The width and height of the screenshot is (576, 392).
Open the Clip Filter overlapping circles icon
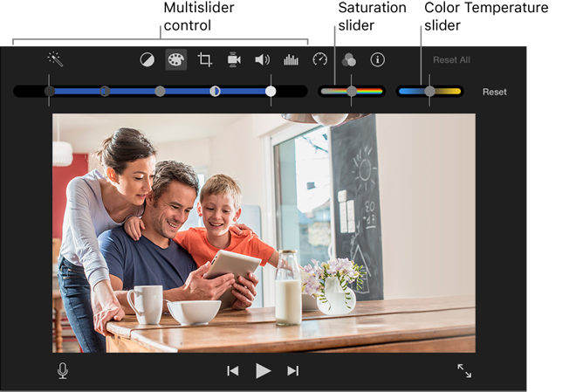coord(349,60)
